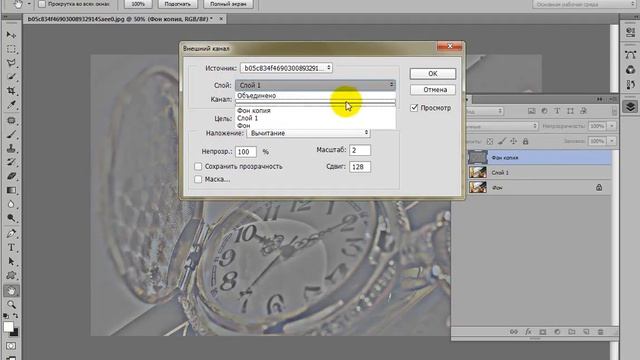Switch to the document tab b05c834f…jpg
Image resolution: width=640 pixels, height=360 pixels.
(x=120, y=19)
